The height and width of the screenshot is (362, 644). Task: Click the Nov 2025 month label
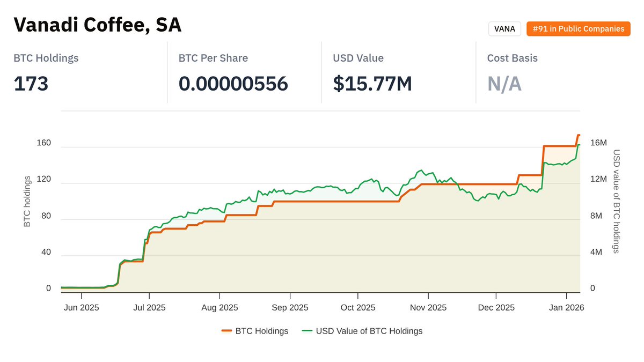point(428,307)
